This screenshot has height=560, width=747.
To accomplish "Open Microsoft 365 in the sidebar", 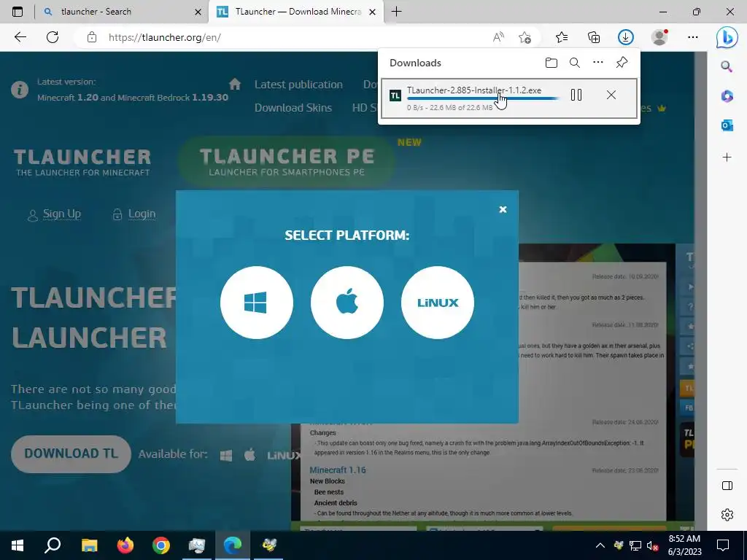I will pyautogui.click(x=727, y=96).
